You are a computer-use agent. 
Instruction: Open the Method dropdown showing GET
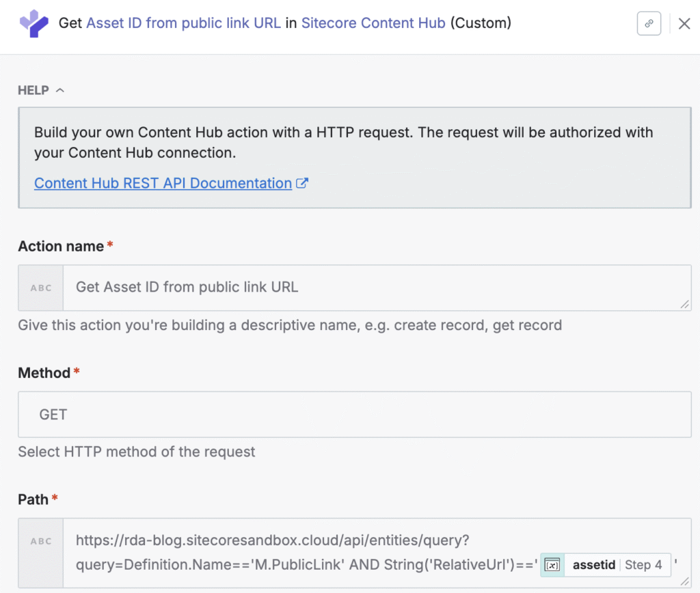355,415
